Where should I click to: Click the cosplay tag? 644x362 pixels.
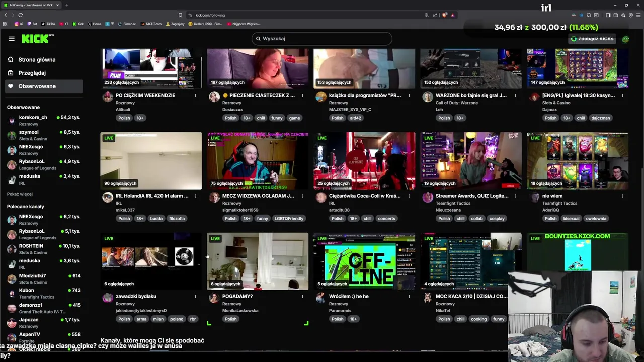coord(497,219)
